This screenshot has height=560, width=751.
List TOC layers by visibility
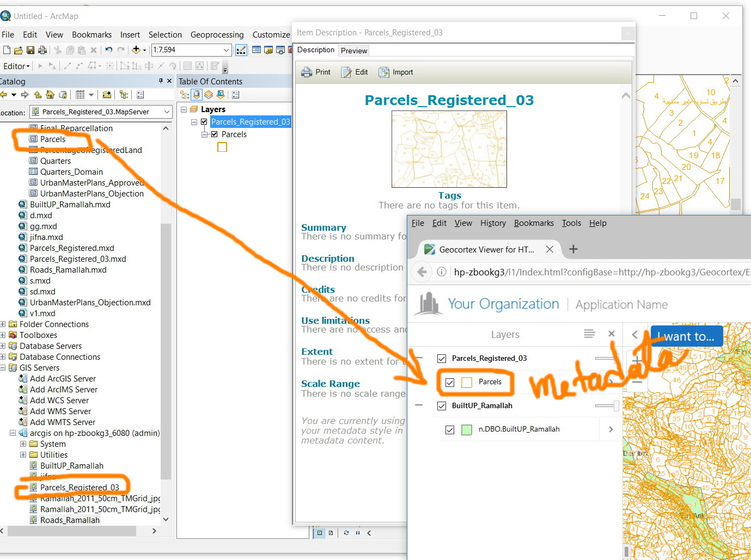[209, 95]
